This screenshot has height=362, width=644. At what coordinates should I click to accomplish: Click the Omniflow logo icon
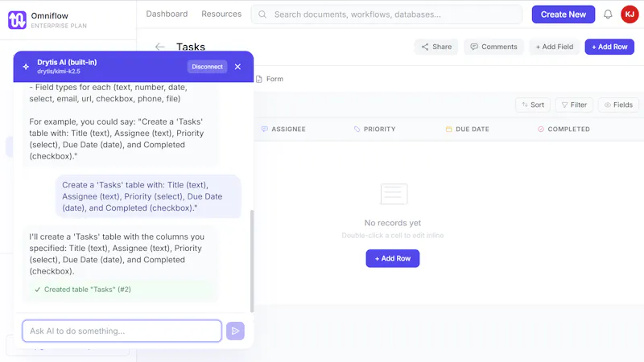pyautogui.click(x=17, y=19)
